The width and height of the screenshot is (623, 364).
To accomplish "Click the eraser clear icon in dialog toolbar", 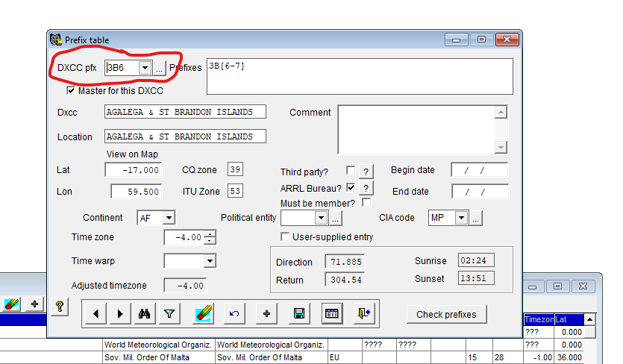I will click(x=201, y=314).
